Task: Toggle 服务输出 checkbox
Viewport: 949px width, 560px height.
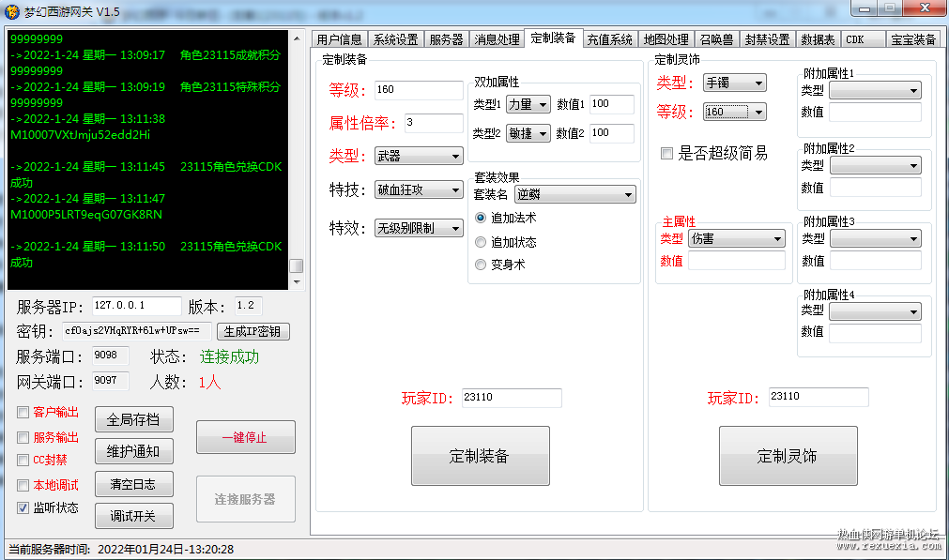Action: 23,437
